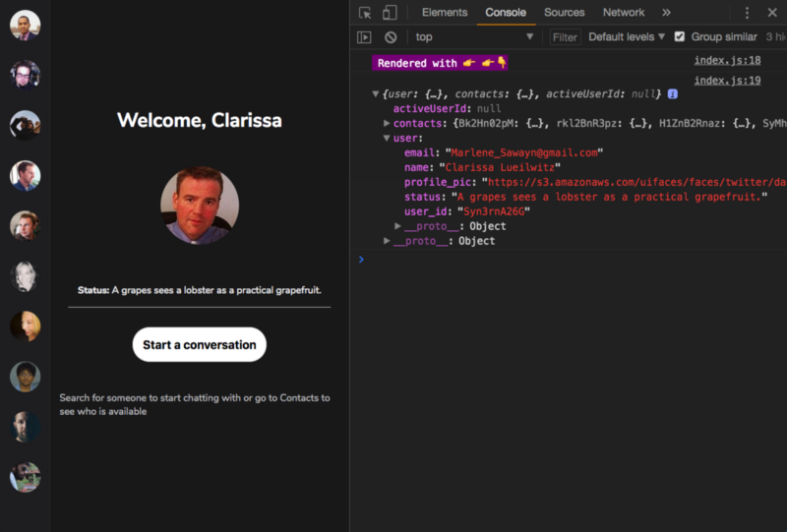The width and height of the screenshot is (787, 532).
Task: Click the status string in the console
Action: click(x=609, y=197)
